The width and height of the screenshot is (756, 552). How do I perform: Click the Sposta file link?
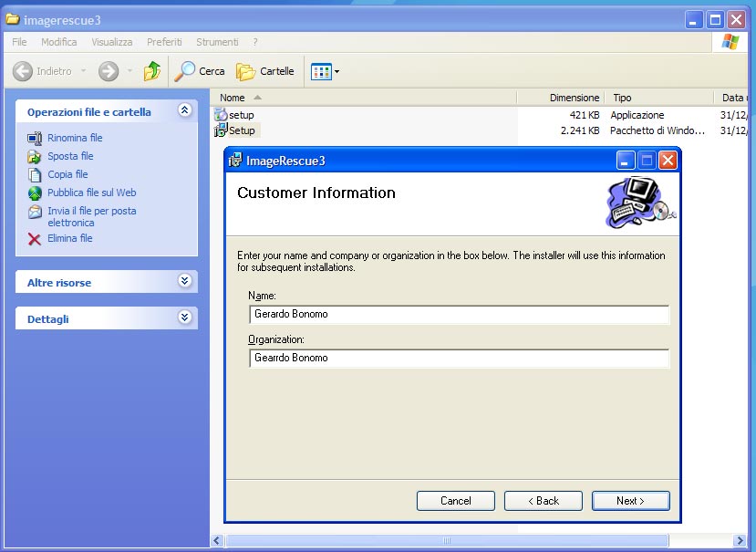(x=70, y=156)
